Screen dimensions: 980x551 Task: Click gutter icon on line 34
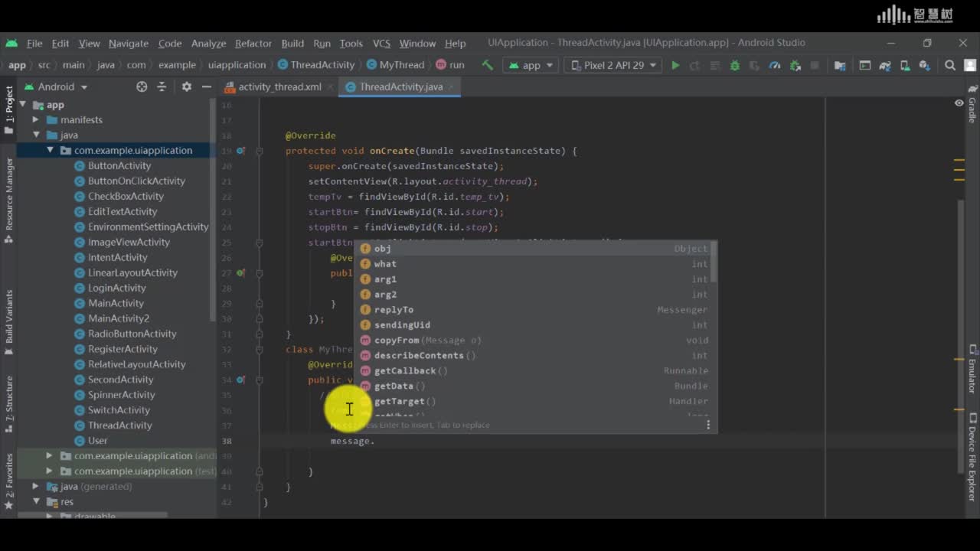click(240, 380)
